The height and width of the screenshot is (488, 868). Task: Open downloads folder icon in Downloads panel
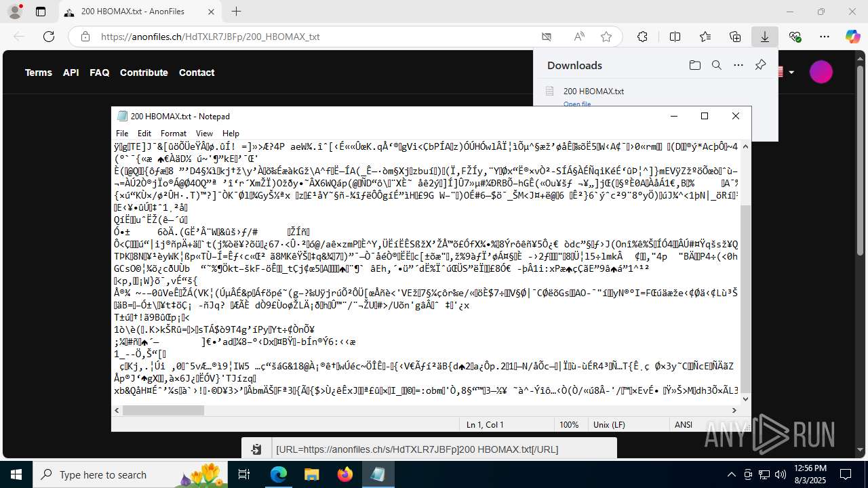click(x=694, y=65)
